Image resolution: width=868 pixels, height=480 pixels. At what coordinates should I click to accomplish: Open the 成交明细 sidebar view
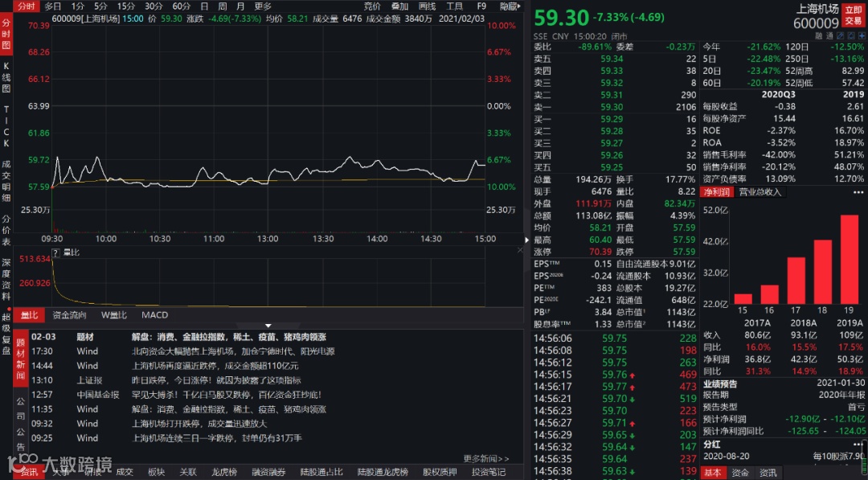[x=6, y=180]
